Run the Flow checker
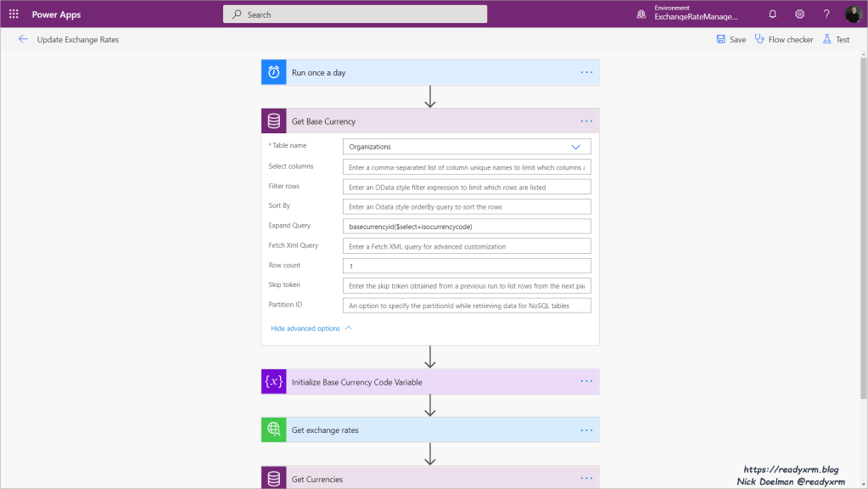The height and width of the screenshot is (489, 868). pos(784,40)
